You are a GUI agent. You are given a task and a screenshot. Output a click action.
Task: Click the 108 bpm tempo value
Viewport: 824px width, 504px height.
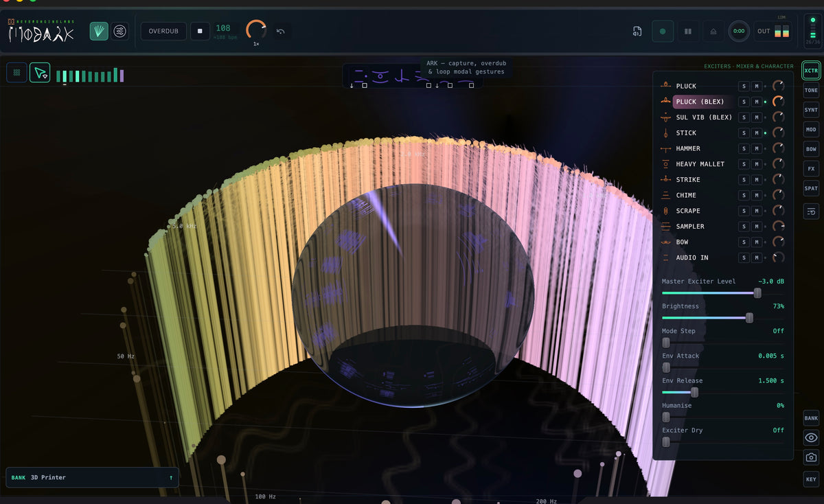click(223, 28)
